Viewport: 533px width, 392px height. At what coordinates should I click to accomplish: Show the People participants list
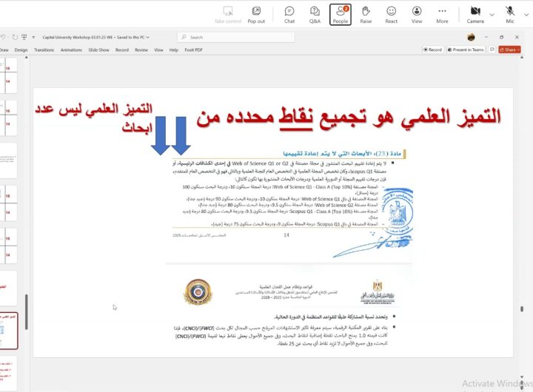click(x=341, y=14)
